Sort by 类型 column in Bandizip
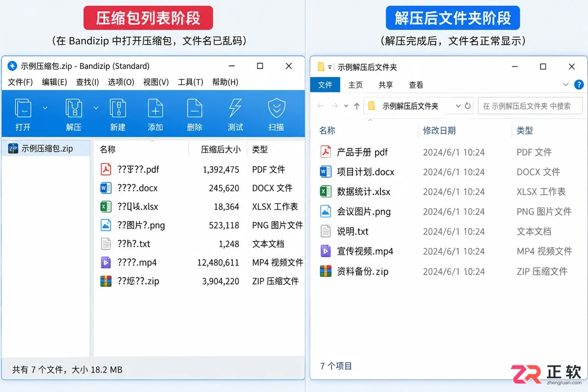This screenshot has height=392, width=588. 260,149
